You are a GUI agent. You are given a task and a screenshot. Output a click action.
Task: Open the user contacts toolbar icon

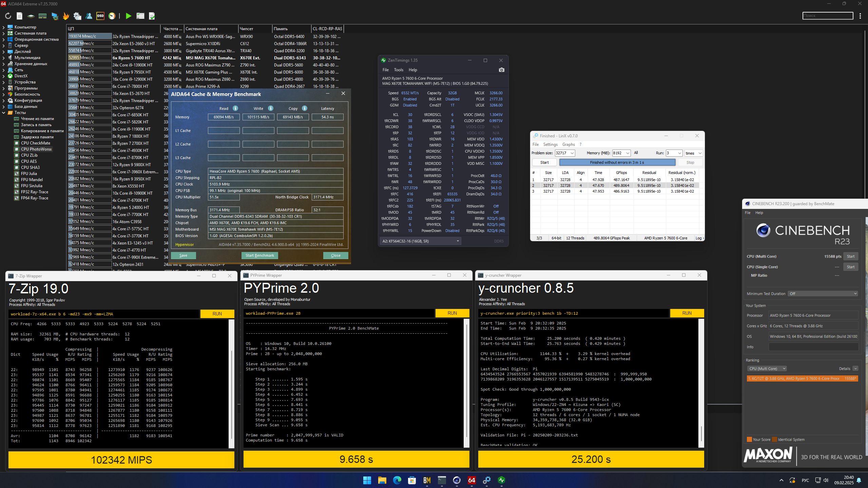pos(89,16)
